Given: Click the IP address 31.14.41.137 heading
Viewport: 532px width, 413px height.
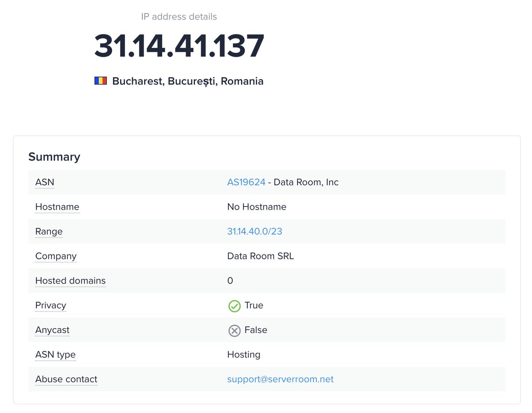Looking at the screenshot, I should coord(179,46).
